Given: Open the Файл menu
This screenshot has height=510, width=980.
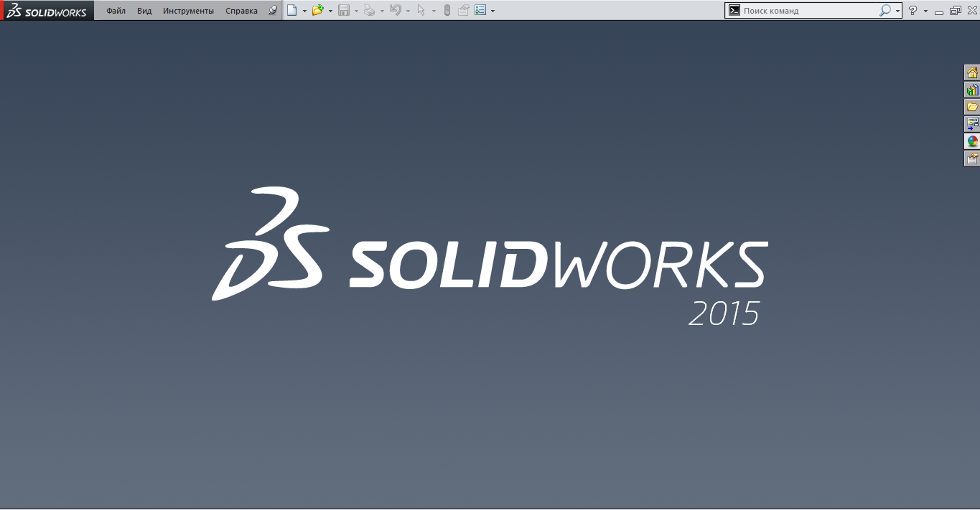Looking at the screenshot, I should click(116, 11).
